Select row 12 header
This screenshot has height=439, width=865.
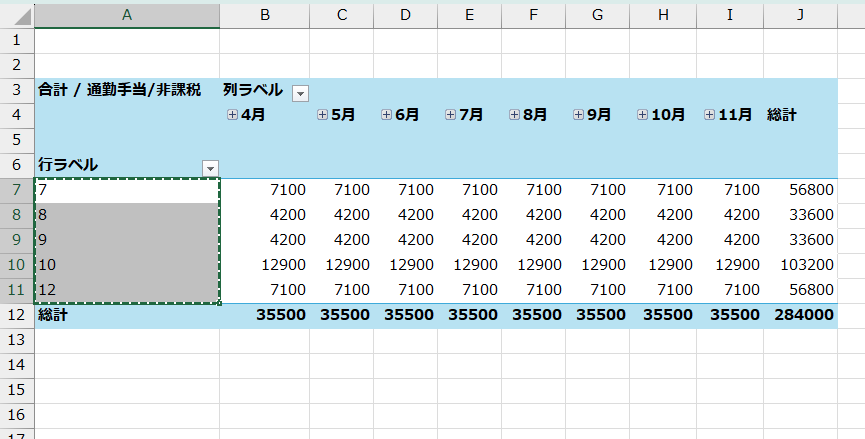(x=17, y=315)
